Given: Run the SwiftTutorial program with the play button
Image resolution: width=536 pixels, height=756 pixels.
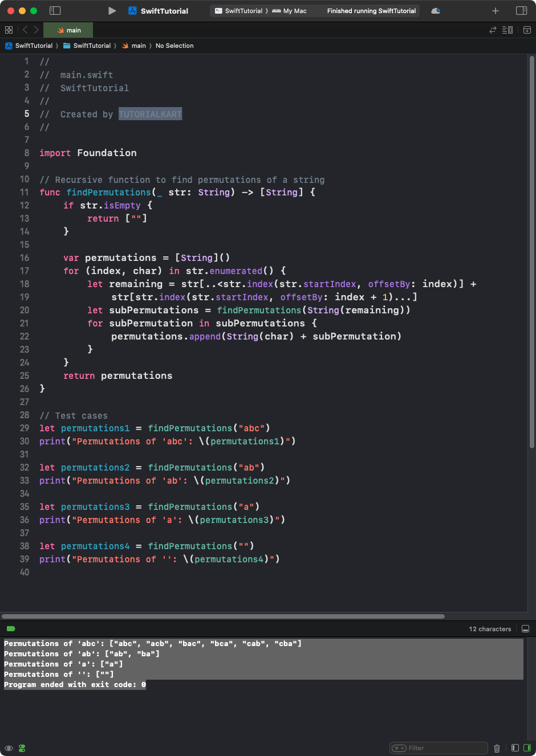Looking at the screenshot, I should coord(112,10).
